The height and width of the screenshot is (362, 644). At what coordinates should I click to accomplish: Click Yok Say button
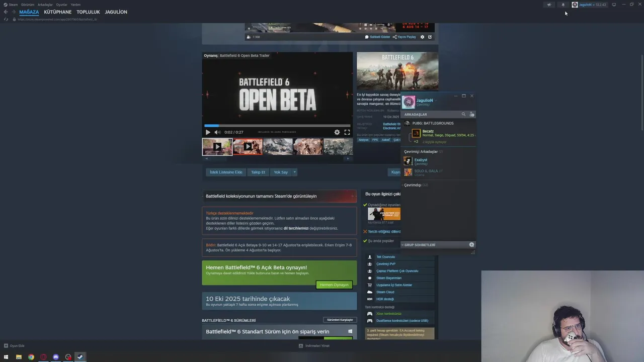click(x=281, y=172)
